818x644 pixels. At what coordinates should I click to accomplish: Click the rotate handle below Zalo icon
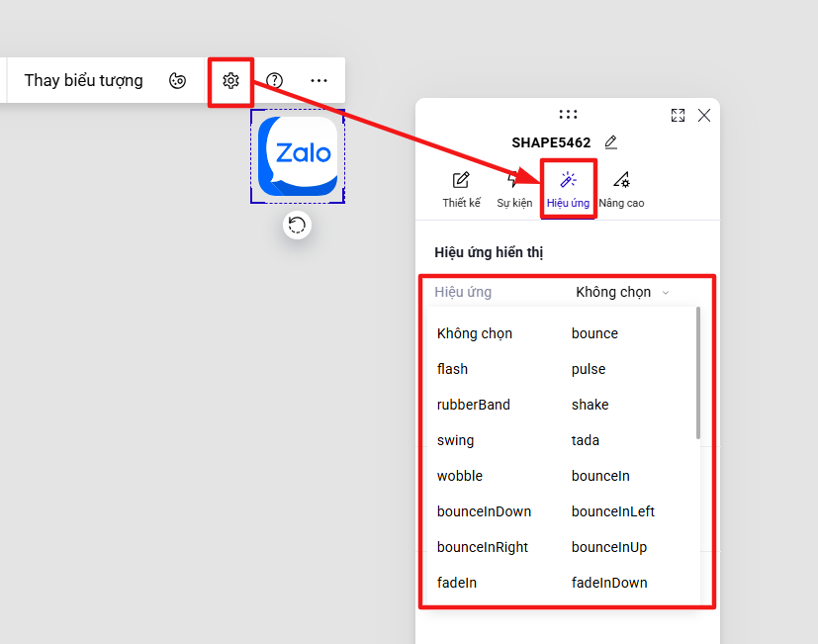[298, 225]
